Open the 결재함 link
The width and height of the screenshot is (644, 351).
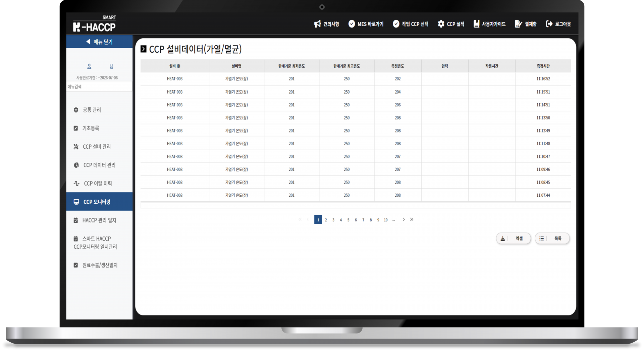coord(526,24)
